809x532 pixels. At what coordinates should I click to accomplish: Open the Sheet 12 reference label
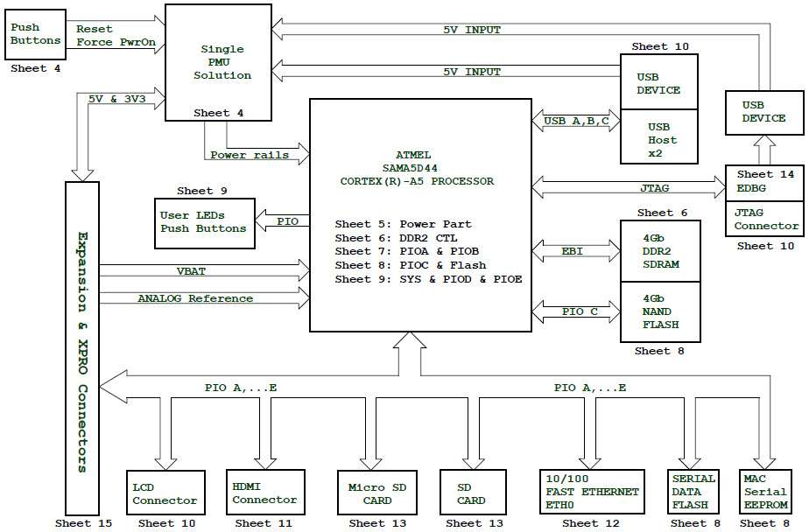590,523
